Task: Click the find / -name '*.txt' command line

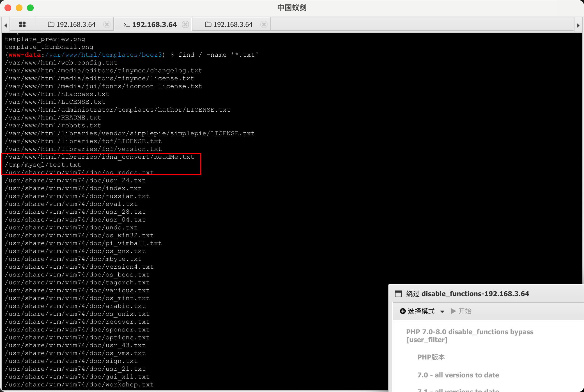Action: pos(219,55)
